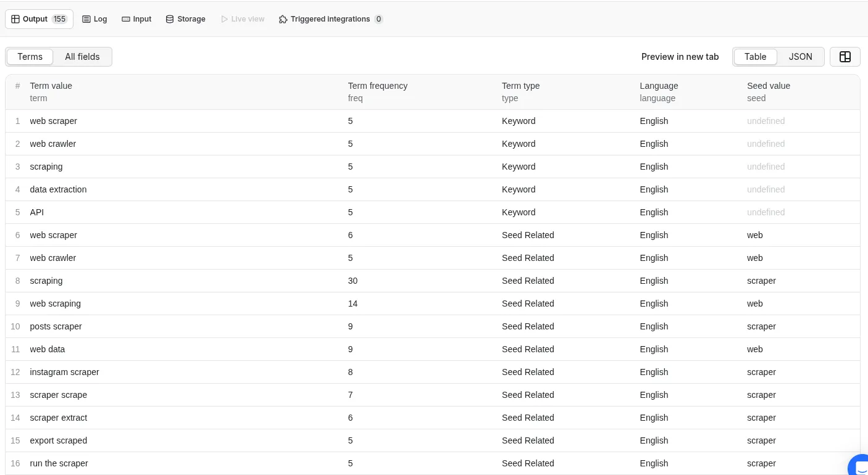The height and width of the screenshot is (475, 868).
Task: Open the Storage tab
Action: tap(185, 19)
